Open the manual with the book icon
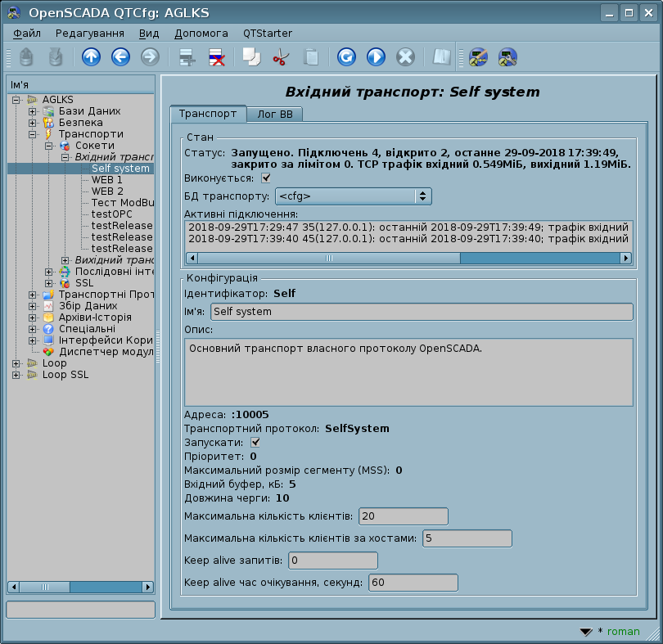The width and height of the screenshot is (663, 644). (x=442, y=57)
